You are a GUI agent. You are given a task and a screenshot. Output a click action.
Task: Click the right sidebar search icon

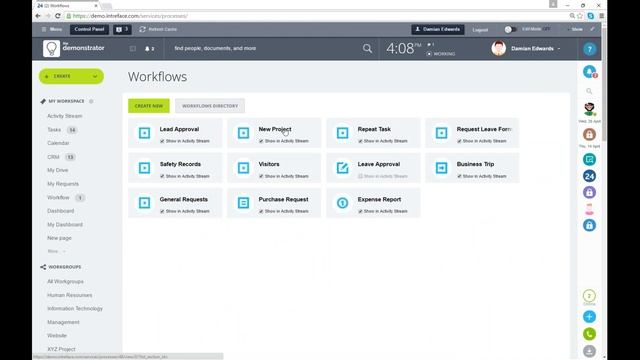589,91
